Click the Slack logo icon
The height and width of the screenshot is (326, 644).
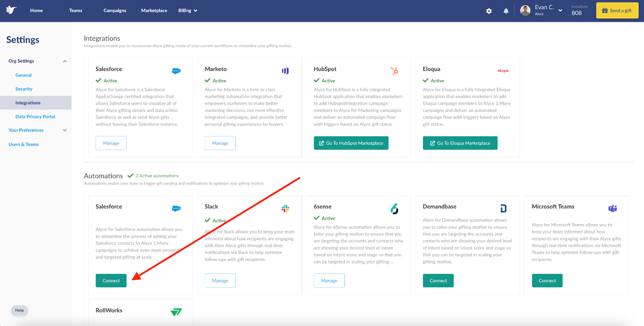click(285, 208)
